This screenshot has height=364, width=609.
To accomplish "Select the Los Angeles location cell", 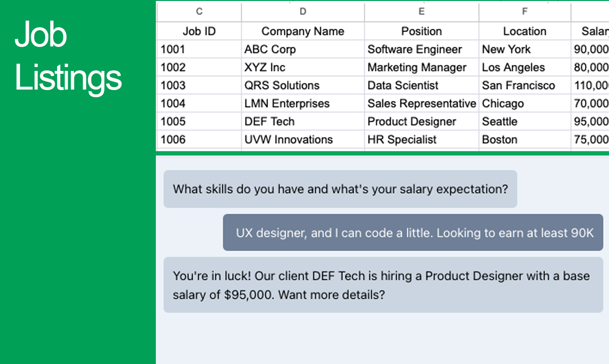I will (525, 68).
